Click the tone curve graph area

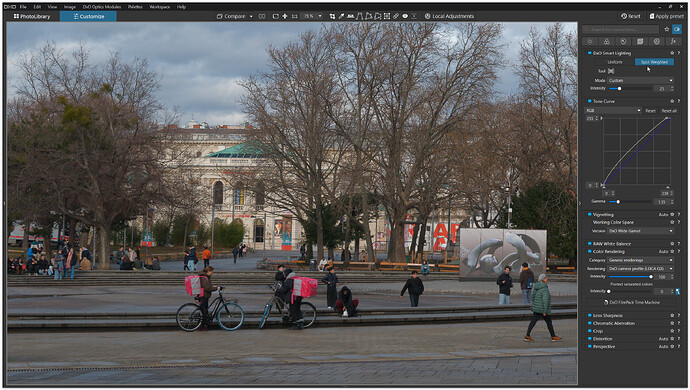(x=637, y=151)
